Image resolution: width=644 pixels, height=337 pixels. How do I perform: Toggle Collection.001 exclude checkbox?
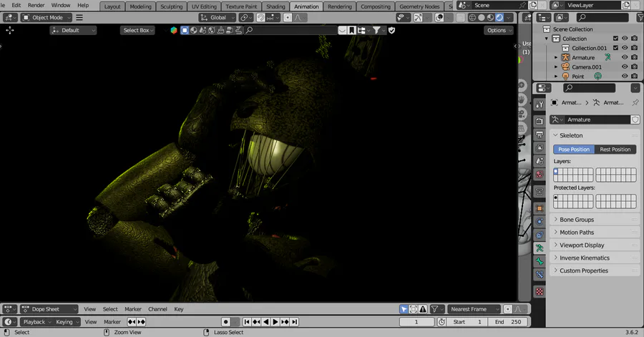[615, 48]
